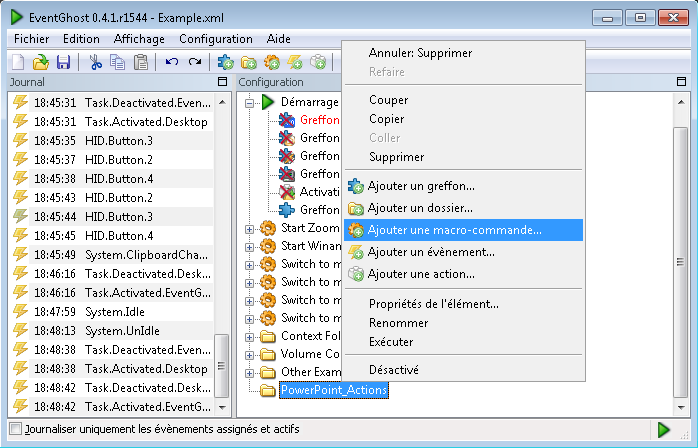Choose 'Ajouter un évènement...' menu entry
Image resolution: width=698 pixels, height=448 pixels.
pyautogui.click(x=463, y=252)
